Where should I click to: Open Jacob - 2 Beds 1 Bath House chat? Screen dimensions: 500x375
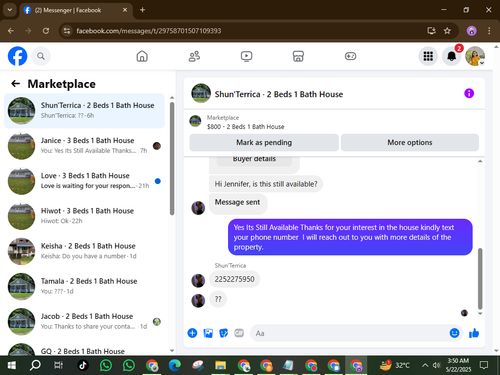pos(84,321)
